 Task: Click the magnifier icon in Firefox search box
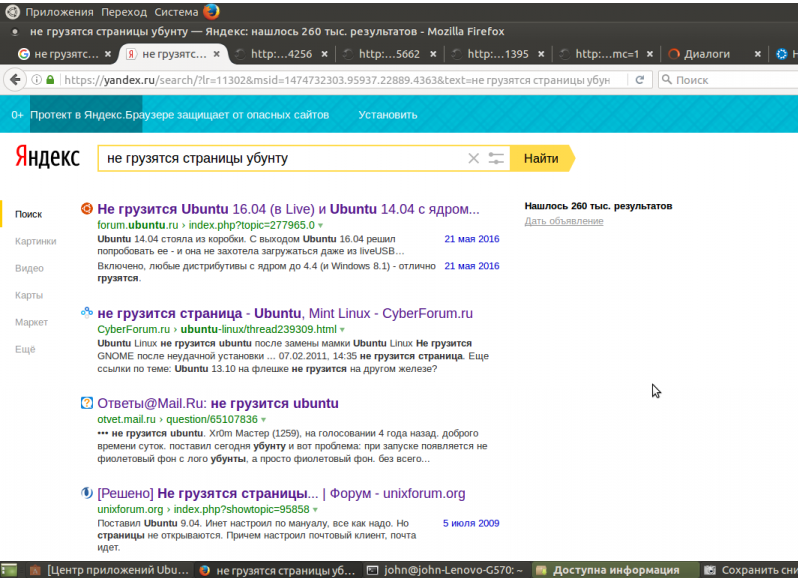pos(666,80)
